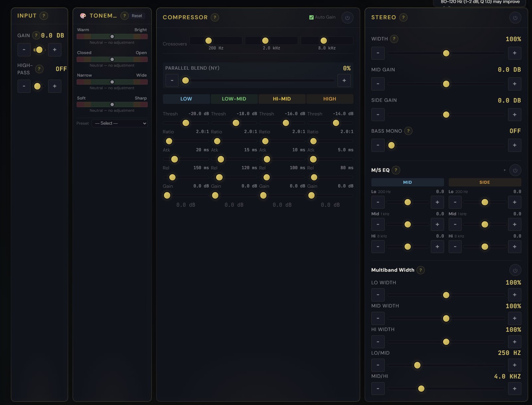Increase input Gain with plus button
This screenshot has height=405, width=532.
pyautogui.click(x=55, y=50)
